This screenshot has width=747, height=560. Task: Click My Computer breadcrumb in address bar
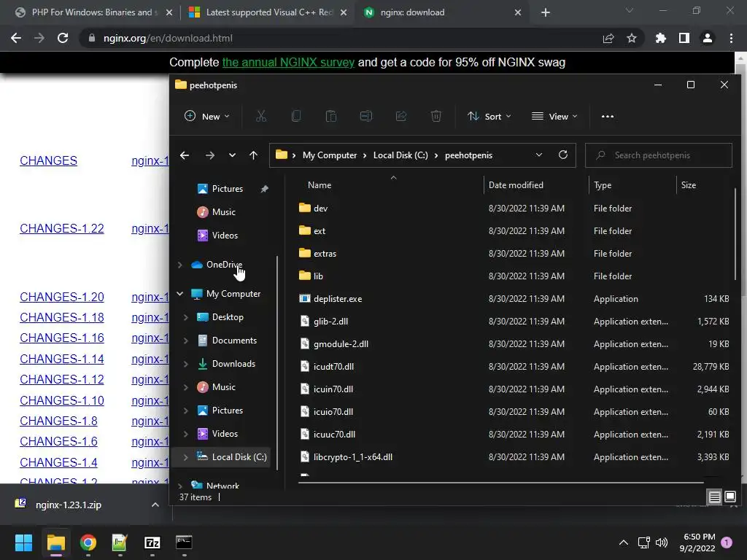(330, 155)
